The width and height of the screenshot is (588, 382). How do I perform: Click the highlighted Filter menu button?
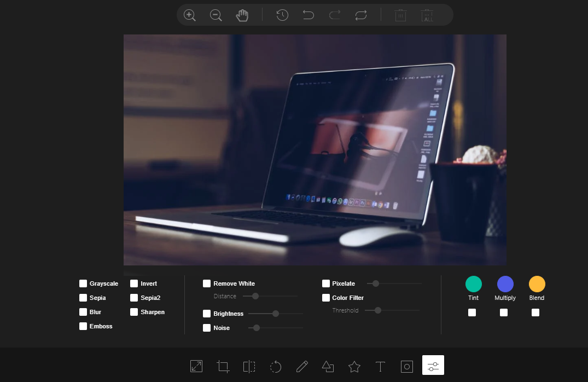[x=433, y=366]
